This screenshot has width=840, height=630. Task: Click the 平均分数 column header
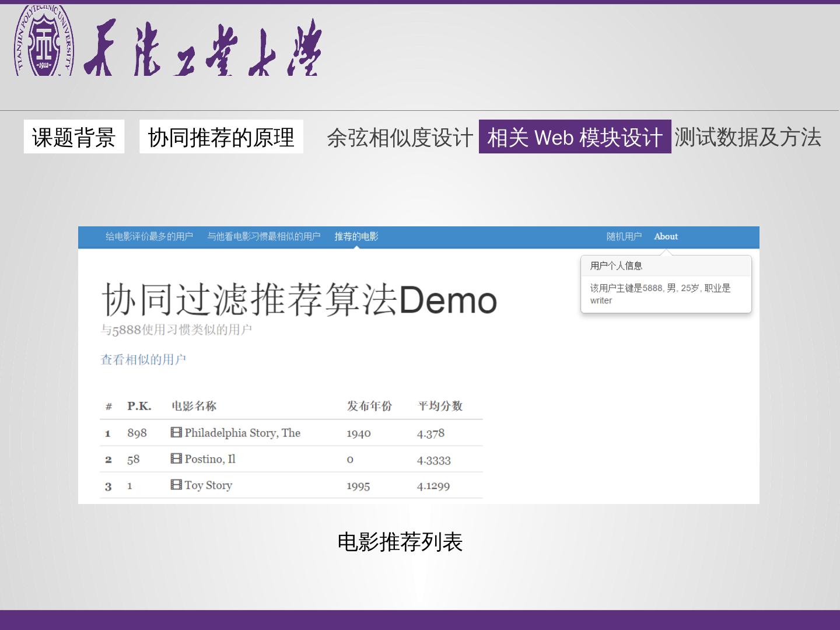(440, 406)
